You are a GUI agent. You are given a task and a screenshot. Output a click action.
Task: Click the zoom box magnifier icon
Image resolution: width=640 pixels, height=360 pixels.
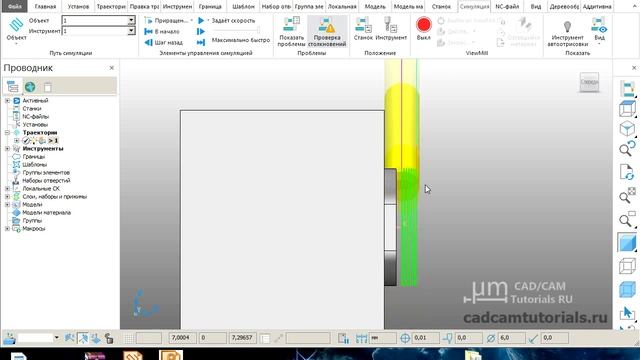pyautogui.click(x=627, y=219)
